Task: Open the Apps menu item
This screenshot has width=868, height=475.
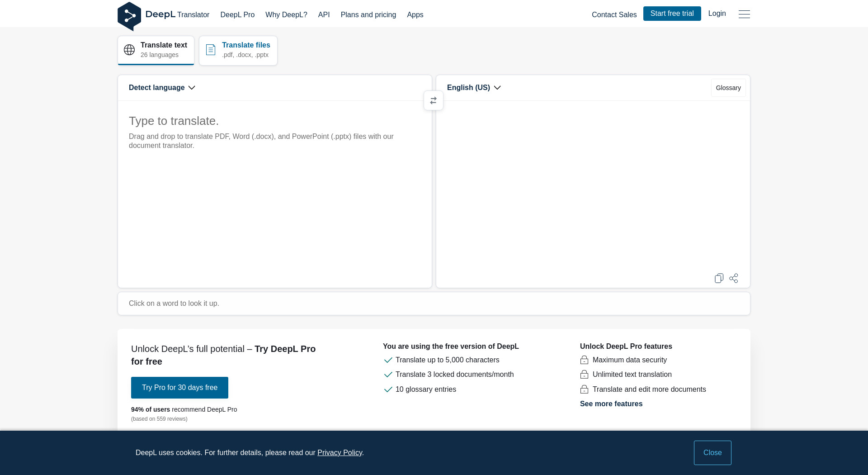Action: coord(415,14)
